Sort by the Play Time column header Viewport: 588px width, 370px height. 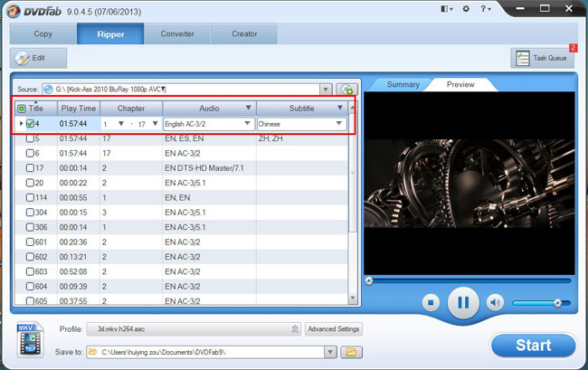pos(79,109)
